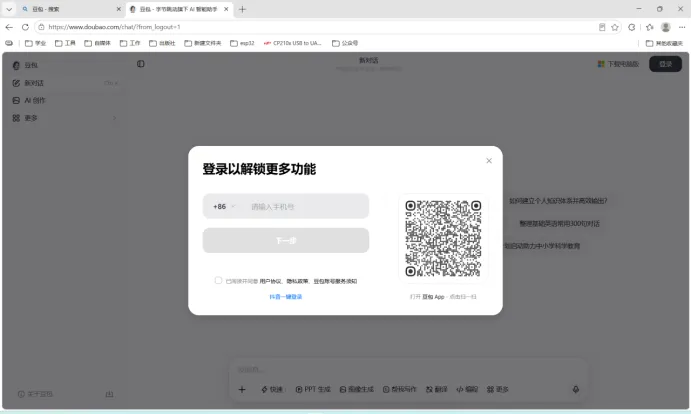Open the 公众号 bookmark folder
Screen dimensions: 692x414
345,43
